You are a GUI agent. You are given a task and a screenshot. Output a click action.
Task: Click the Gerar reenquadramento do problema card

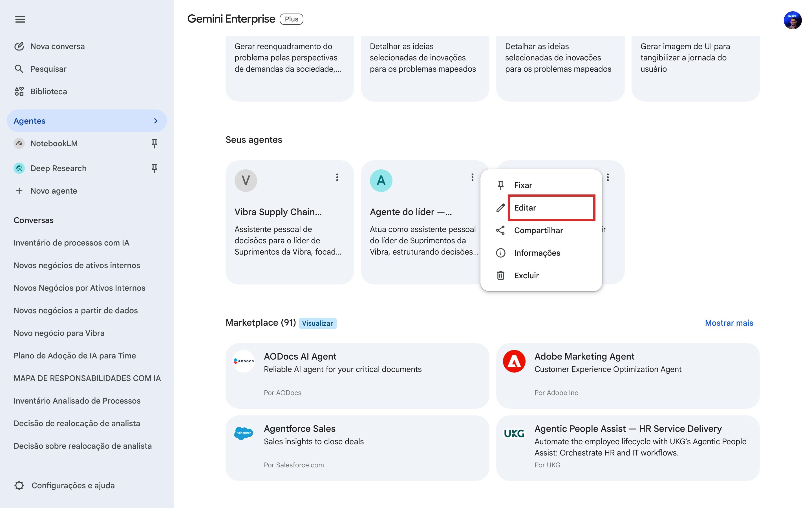(290, 69)
